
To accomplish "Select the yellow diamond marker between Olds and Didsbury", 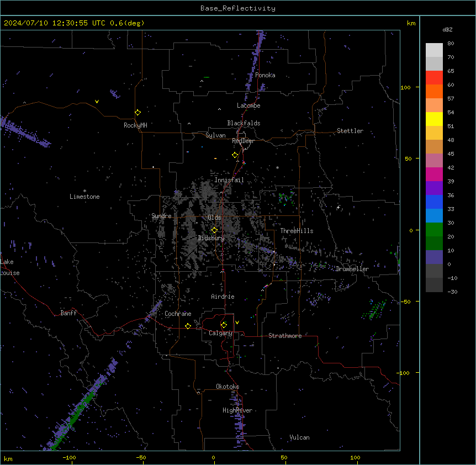I will click(x=214, y=230).
